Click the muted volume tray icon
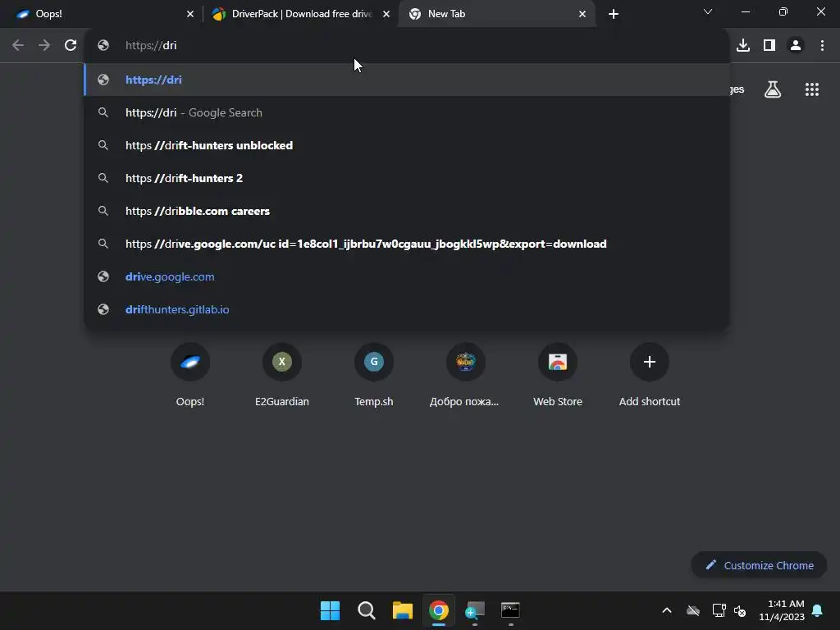This screenshot has height=630, width=840. (741, 610)
